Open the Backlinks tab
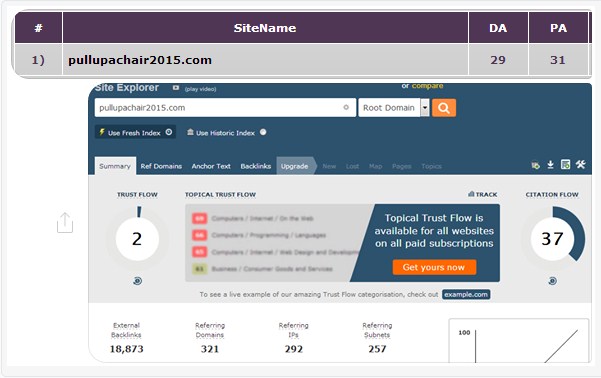 tap(256, 166)
